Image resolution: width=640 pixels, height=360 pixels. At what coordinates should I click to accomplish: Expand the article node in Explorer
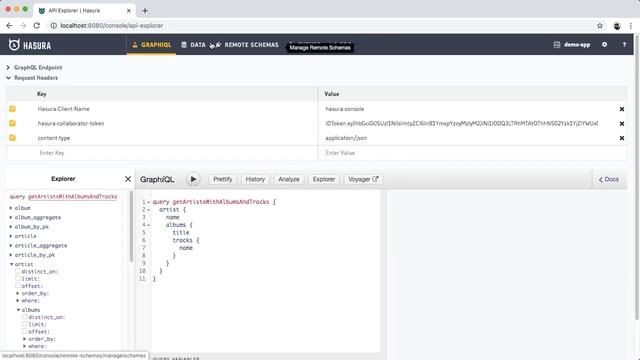[11, 236]
